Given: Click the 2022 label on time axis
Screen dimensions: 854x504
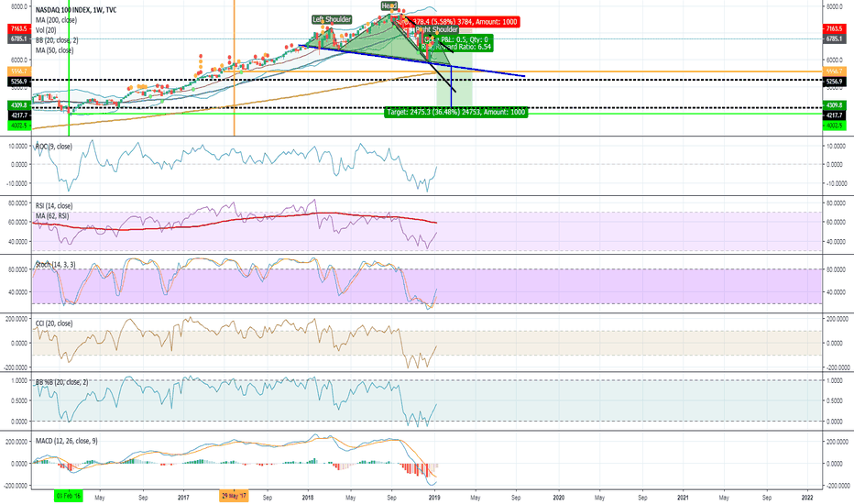Looking at the screenshot, I should tap(807, 498).
